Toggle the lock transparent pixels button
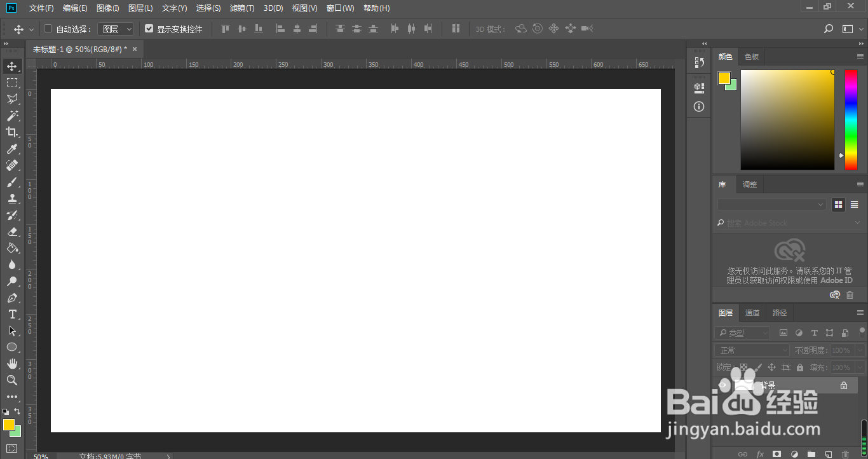 tap(743, 367)
